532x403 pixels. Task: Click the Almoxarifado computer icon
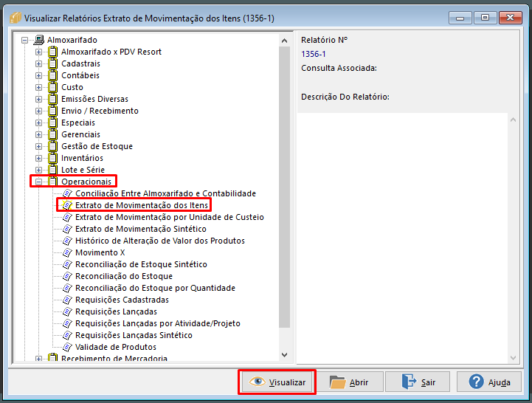pos(39,40)
